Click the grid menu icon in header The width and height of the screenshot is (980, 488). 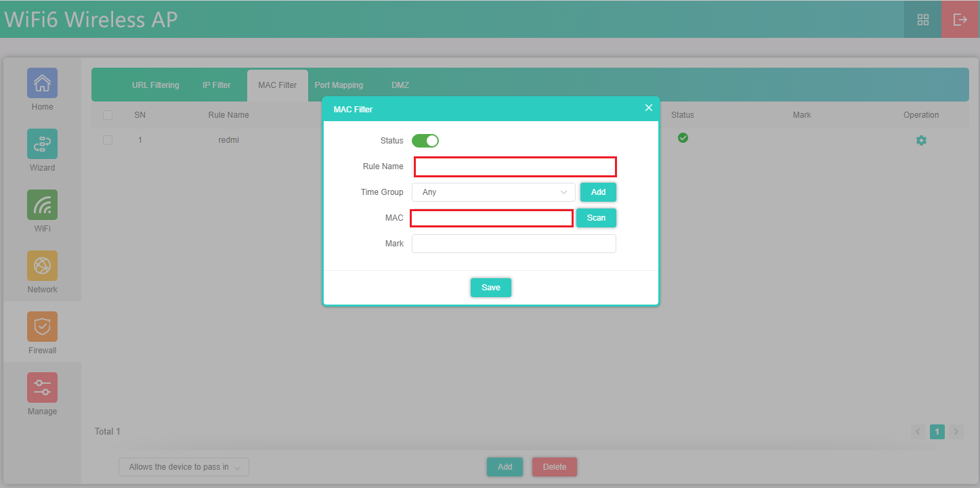coord(922,20)
